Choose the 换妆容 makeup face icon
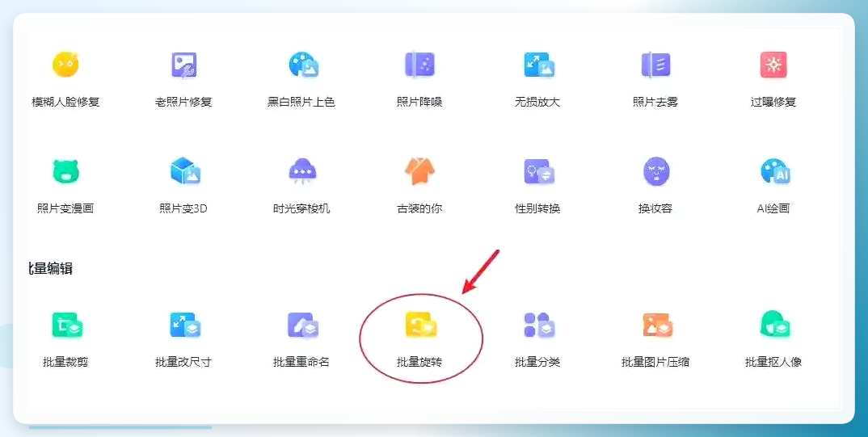The height and width of the screenshot is (437, 868). [x=656, y=171]
